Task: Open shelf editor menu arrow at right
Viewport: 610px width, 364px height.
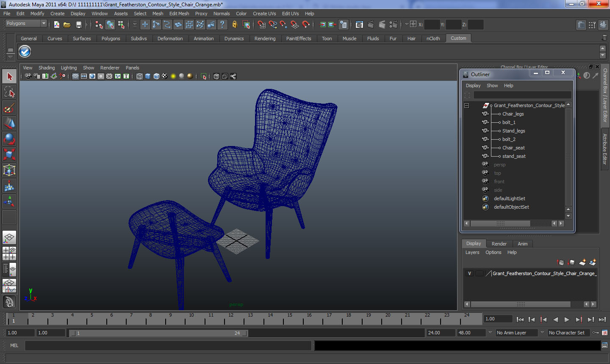Action: tap(603, 55)
